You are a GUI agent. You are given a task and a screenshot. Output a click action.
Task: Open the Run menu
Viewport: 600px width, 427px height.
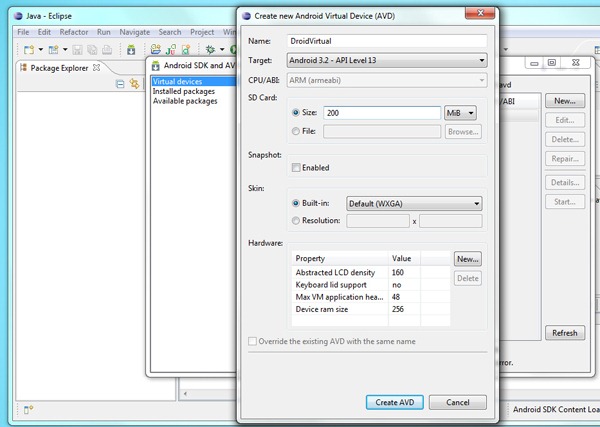coord(104,32)
